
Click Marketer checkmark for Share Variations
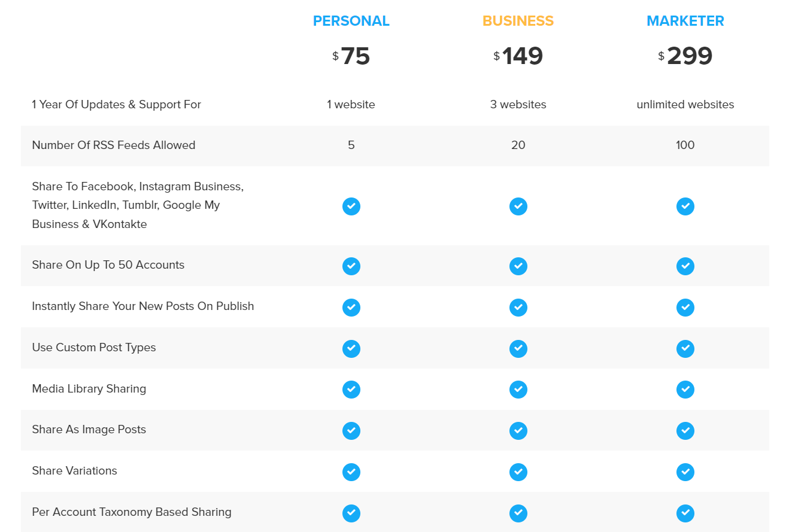(x=685, y=472)
